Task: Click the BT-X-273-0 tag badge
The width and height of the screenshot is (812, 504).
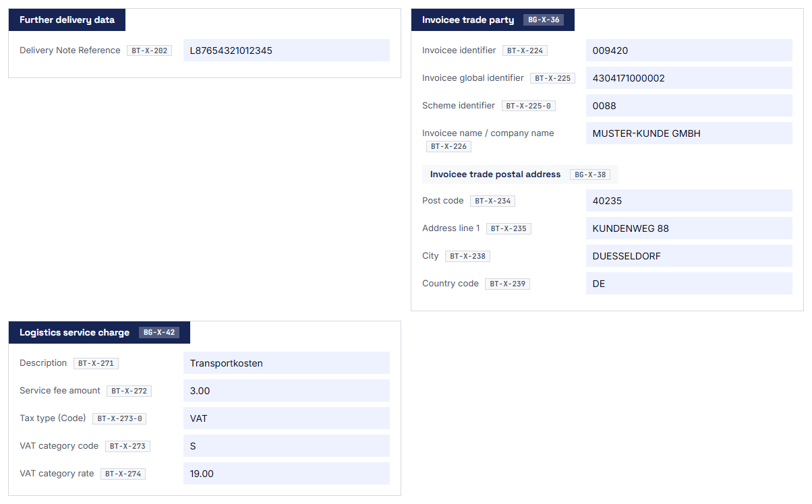Action: coord(119,418)
